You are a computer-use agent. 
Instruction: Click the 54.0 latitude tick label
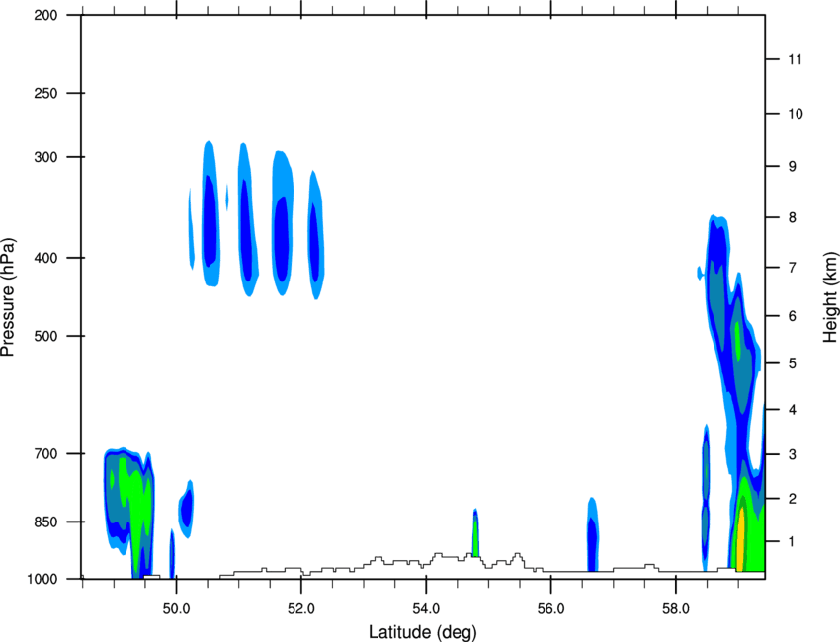[x=426, y=609]
